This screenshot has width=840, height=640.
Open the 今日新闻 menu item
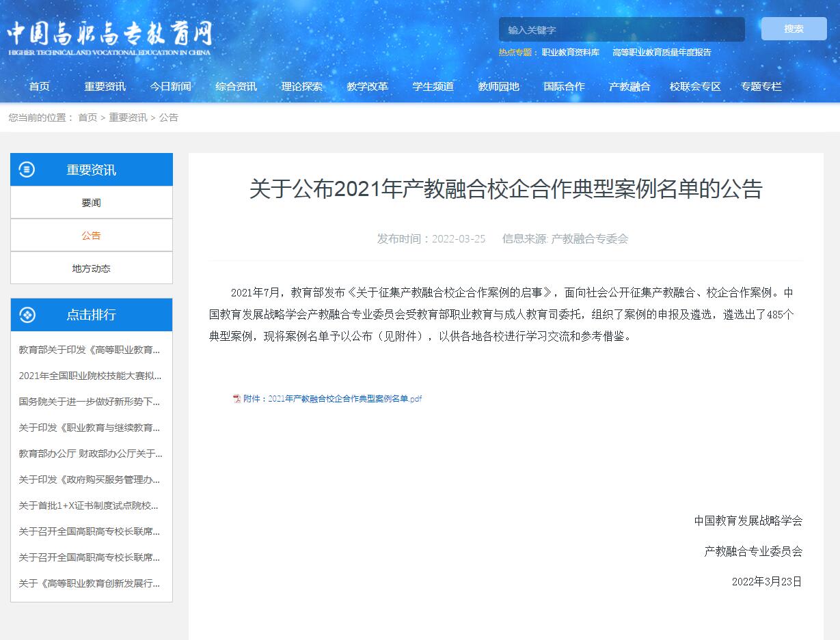[x=171, y=86]
